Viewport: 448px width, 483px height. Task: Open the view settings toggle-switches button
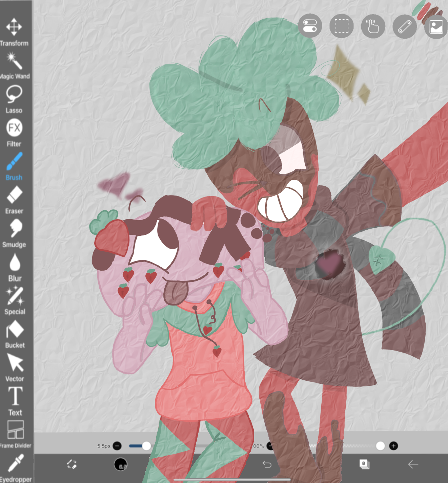(x=310, y=26)
